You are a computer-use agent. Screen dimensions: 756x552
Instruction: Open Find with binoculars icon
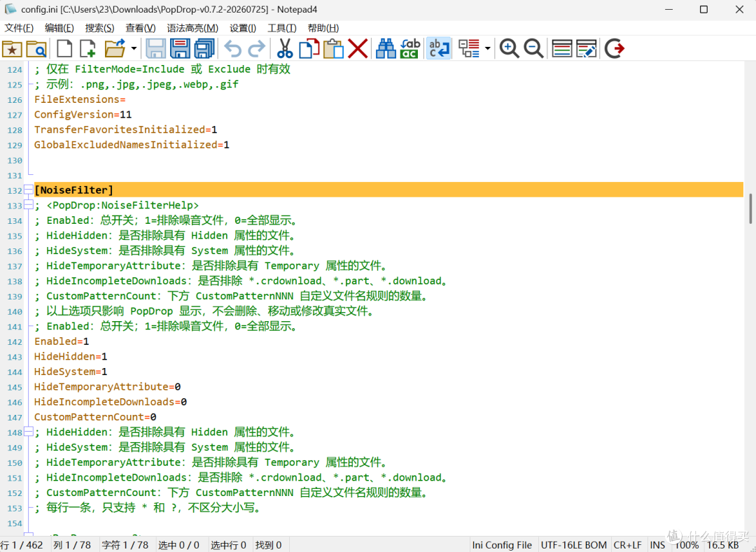386,49
